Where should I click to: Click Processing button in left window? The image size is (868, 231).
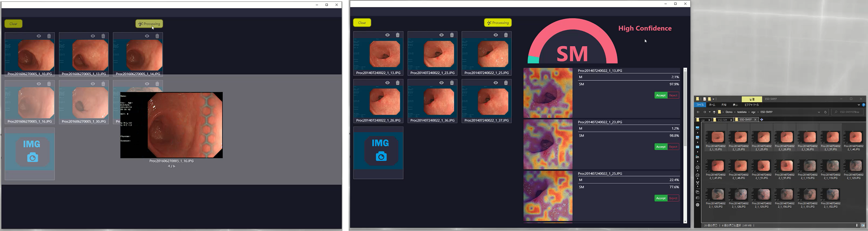click(x=149, y=24)
